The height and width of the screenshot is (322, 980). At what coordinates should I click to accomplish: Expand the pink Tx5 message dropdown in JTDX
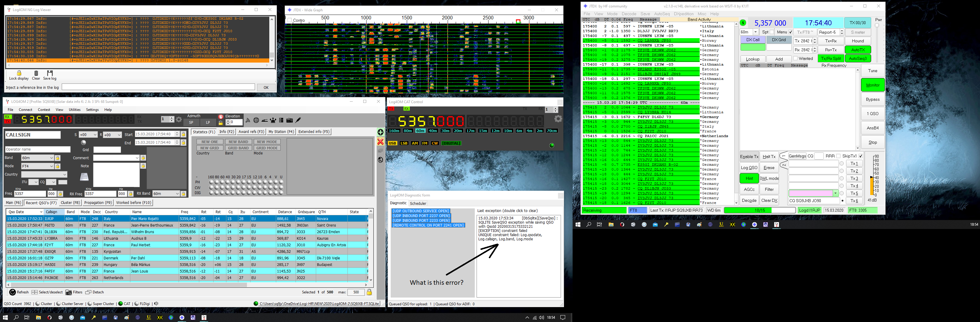835,193
